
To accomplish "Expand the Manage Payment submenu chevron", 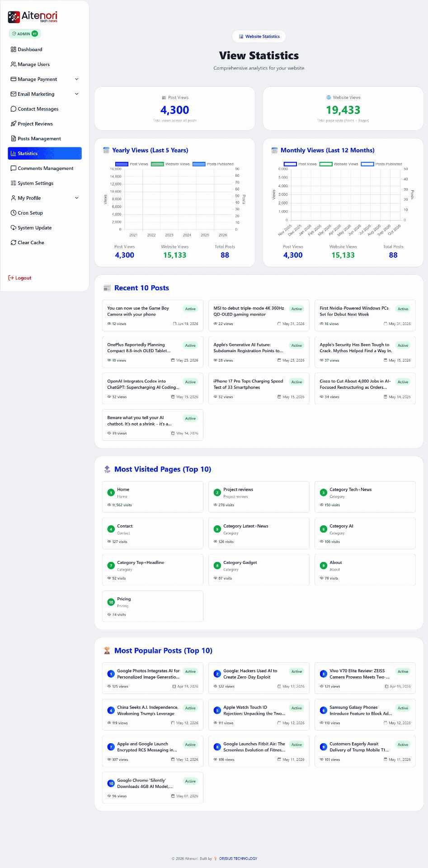I will pyautogui.click(x=76, y=79).
